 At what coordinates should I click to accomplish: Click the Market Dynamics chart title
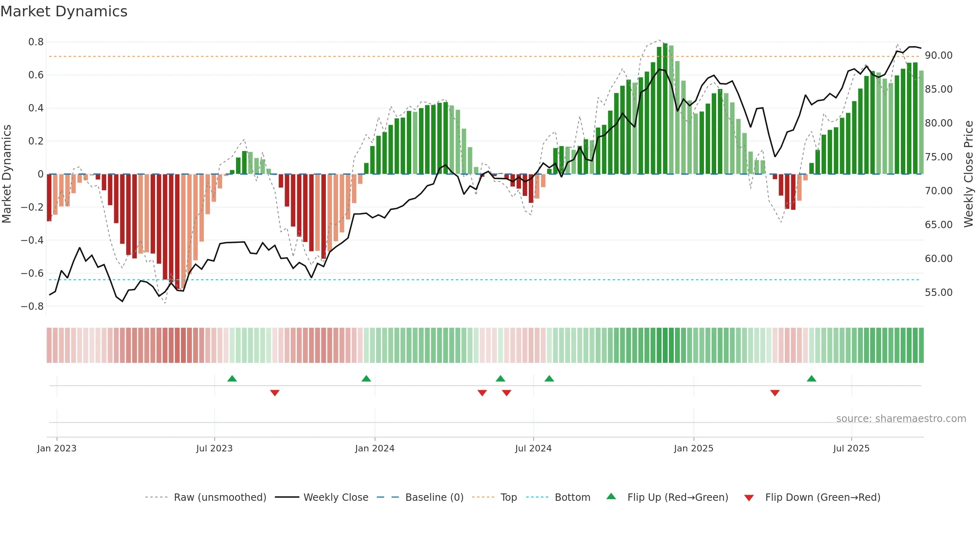(x=64, y=11)
